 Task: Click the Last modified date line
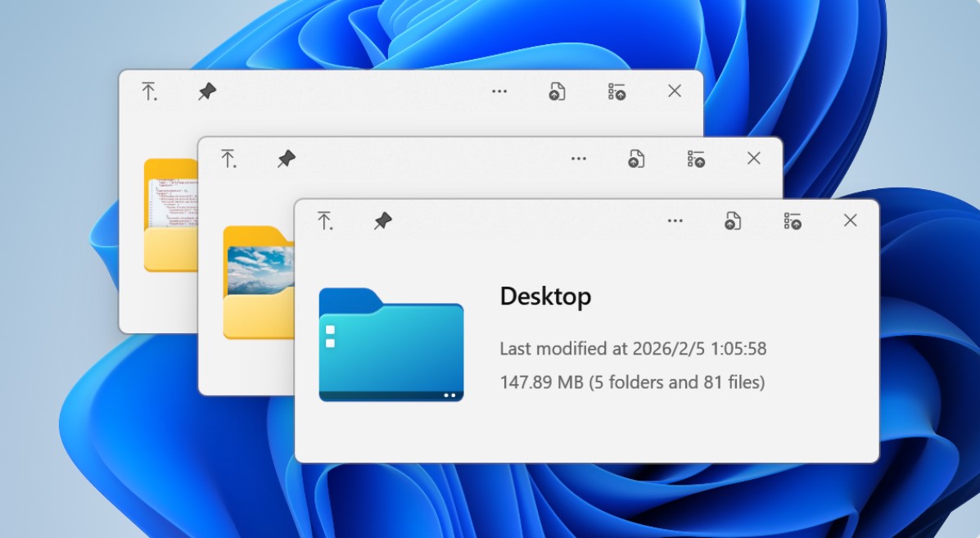coord(632,349)
